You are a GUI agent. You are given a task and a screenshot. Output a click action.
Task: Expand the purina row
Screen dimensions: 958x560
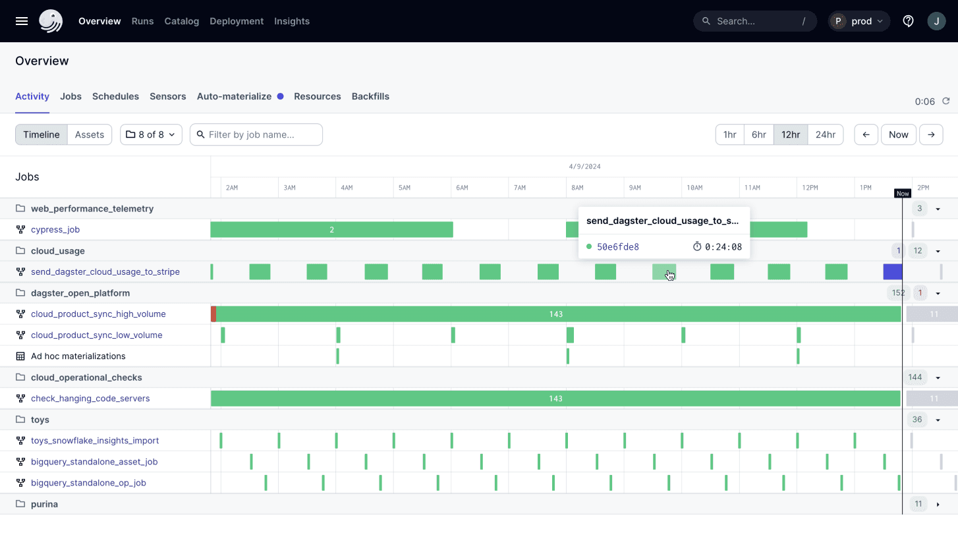[938, 504]
